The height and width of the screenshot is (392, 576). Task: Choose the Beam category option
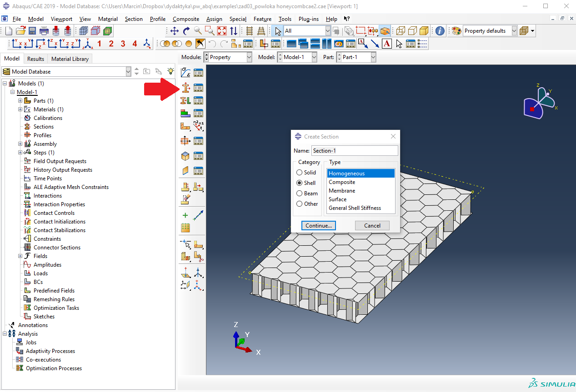click(299, 194)
